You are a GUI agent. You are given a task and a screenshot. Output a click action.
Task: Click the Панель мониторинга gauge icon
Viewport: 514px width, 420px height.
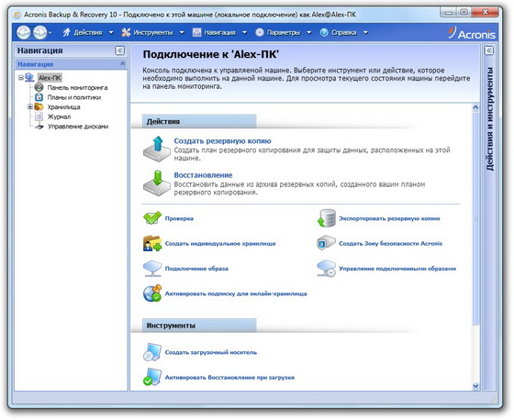tap(39, 87)
